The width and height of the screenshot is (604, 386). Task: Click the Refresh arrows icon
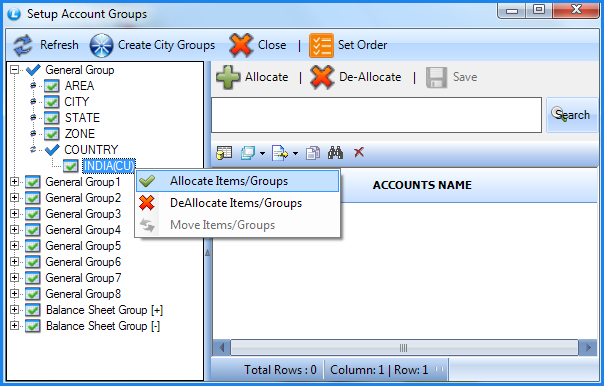[x=23, y=45]
